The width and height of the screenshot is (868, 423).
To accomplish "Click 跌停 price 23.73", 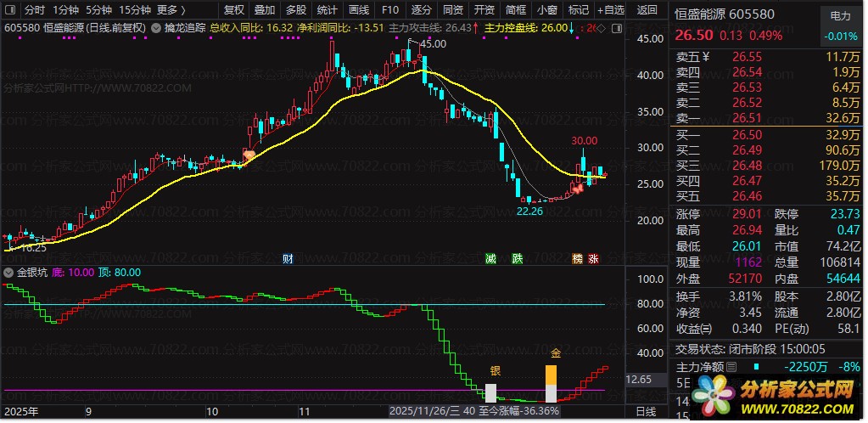I will point(845,214).
